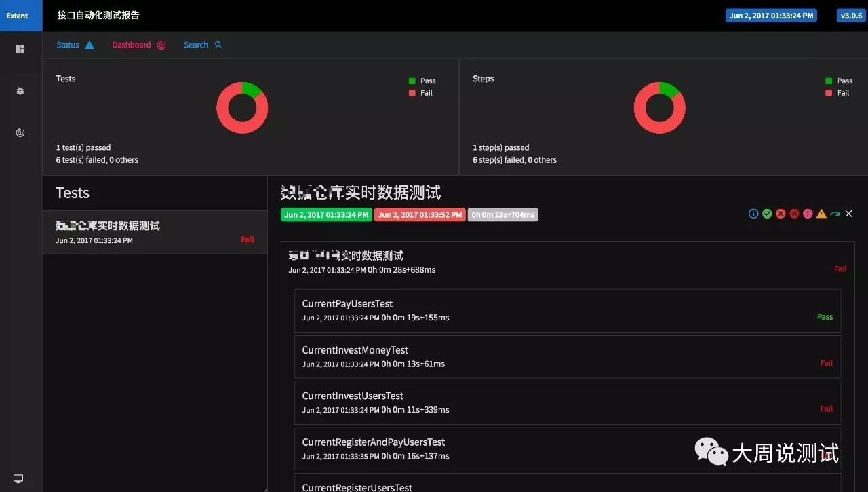
Task: Click the green Pass swatch in Tests legend
Action: click(412, 81)
